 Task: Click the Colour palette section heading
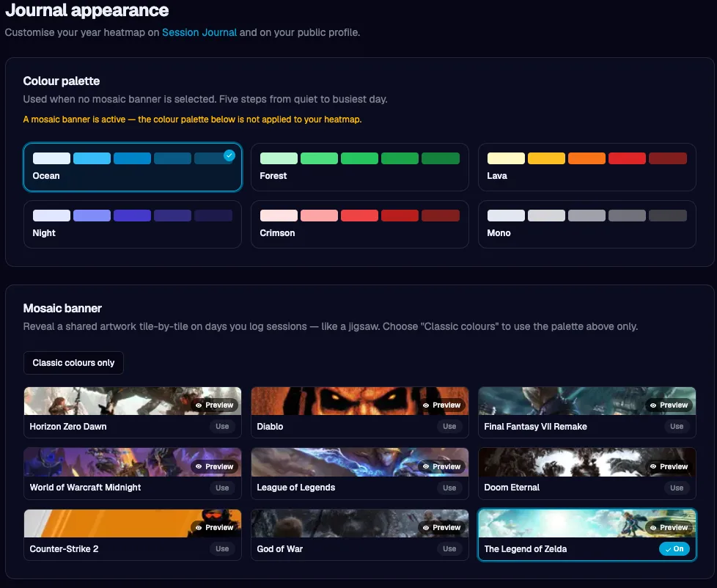pos(62,81)
